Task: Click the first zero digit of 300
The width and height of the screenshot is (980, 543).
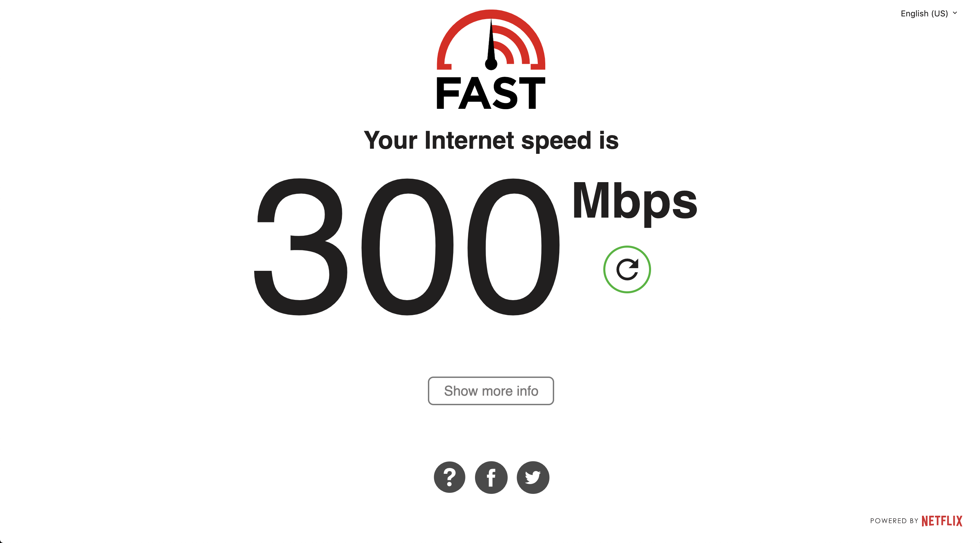Action: pyautogui.click(x=407, y=247)
